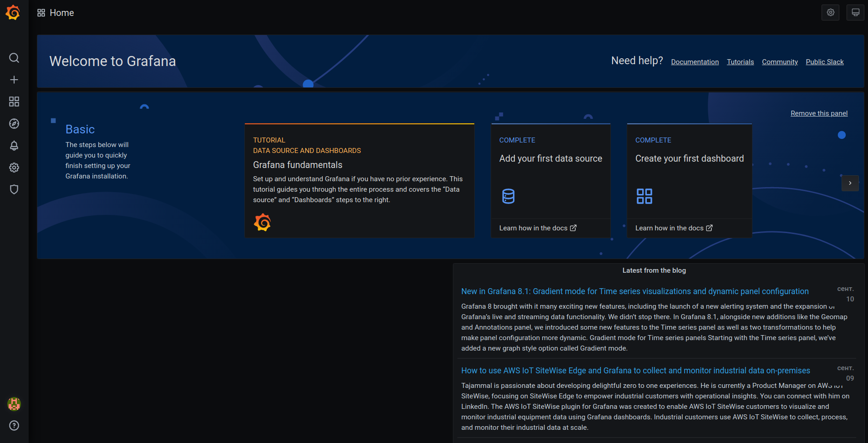Open Add your first data source card

point(551,180)
